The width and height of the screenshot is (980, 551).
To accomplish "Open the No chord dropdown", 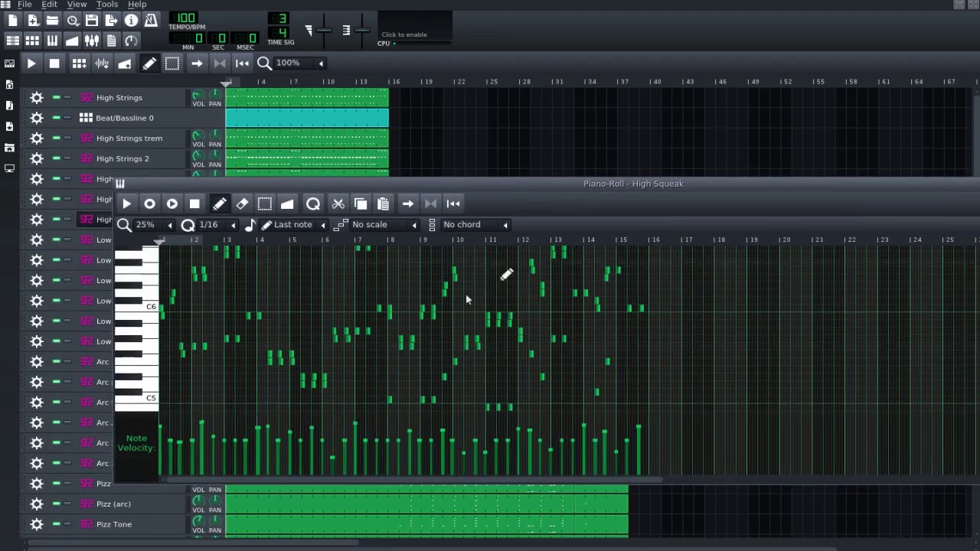I will pos(475,224).
